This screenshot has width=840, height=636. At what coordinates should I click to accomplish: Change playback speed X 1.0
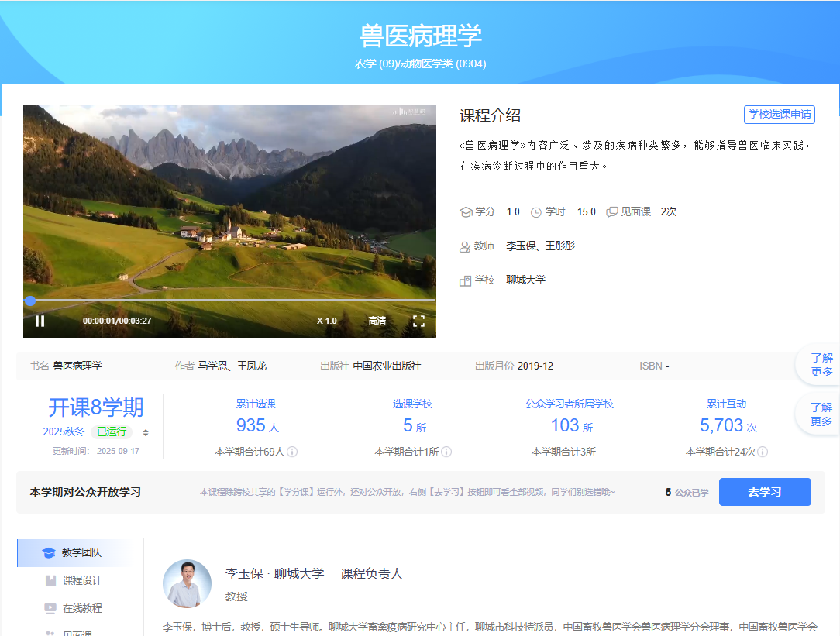[327, 321]
